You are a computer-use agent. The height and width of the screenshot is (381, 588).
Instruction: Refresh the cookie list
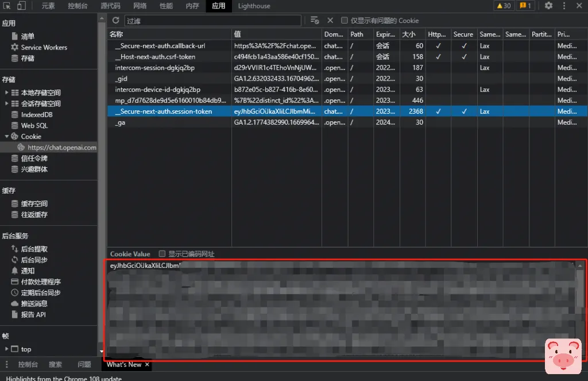pyautogui.click(x=116, y=20)
